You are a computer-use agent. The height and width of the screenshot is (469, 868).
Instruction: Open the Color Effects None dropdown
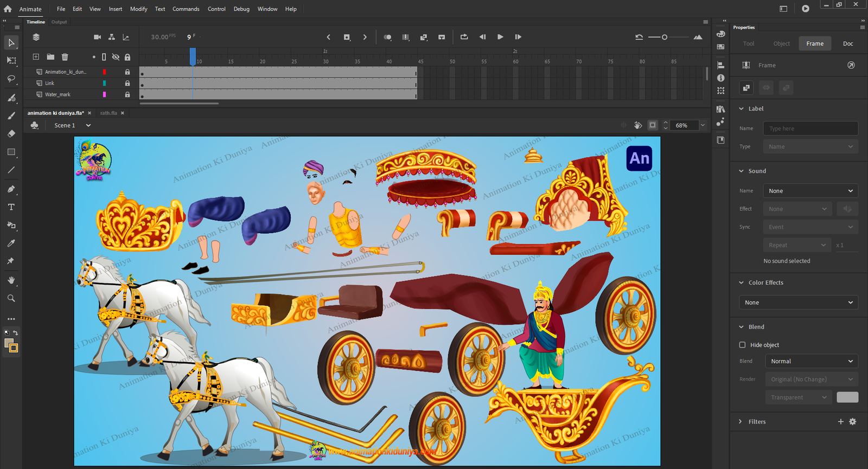point(799,303)
